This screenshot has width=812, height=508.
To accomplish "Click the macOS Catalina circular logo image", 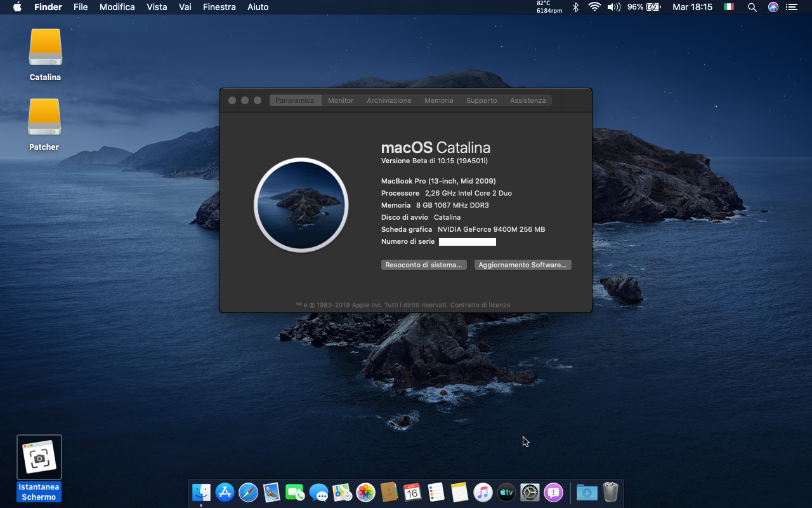I will tap(301, 205).
